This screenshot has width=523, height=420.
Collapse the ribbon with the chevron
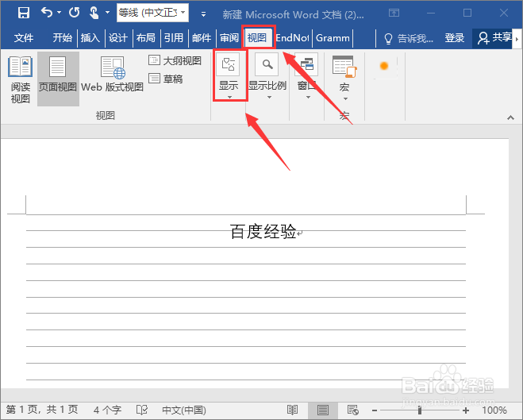tap(510, 118)
